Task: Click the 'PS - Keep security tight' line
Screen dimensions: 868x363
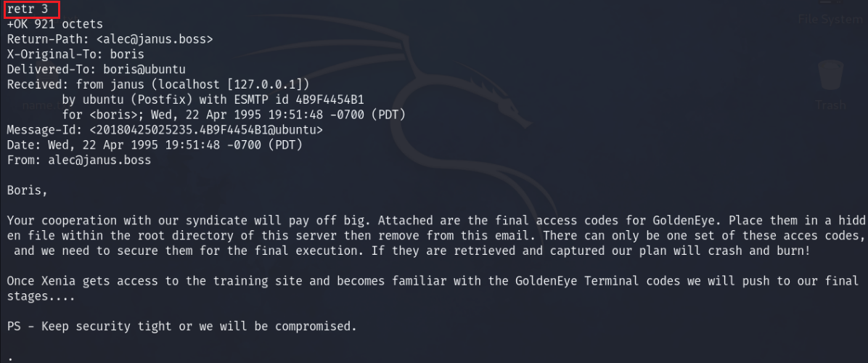Action: point(181,326)
